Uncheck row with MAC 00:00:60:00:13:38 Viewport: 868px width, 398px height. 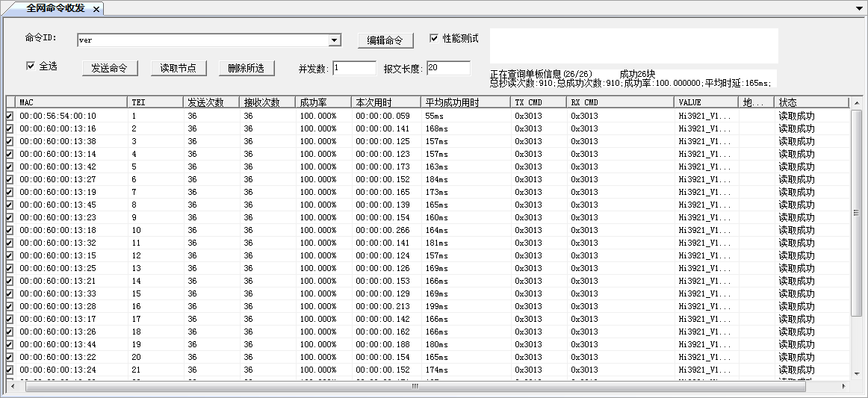(10, 142)
